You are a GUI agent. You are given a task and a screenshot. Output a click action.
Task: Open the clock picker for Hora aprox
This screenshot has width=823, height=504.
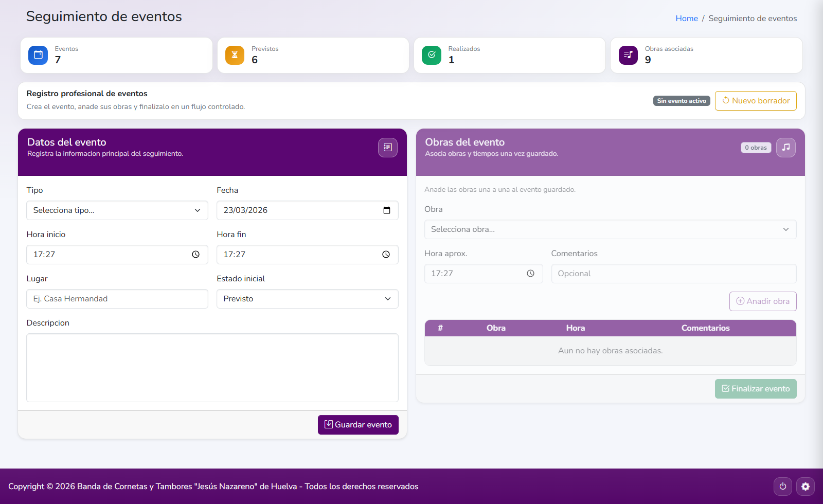tap(530, 273)
